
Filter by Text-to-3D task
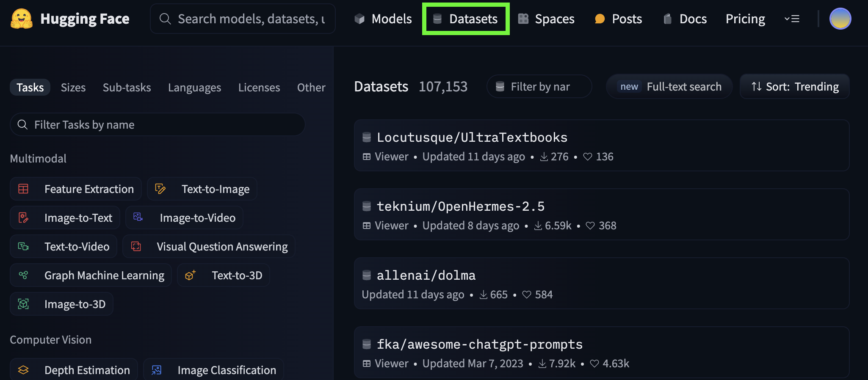point(223,275)
